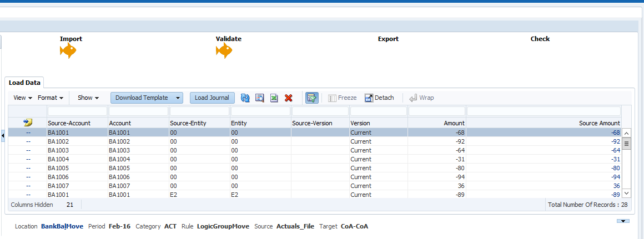Select Account BA1006 cell
The image size is (644, 239).
click(138, 177)
